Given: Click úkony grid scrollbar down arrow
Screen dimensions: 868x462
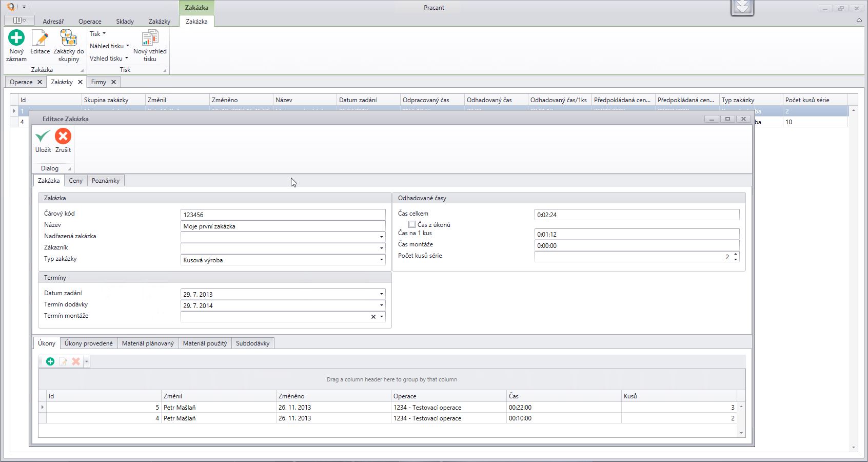Looking at the screenshot, I should [x=741, y=433].
